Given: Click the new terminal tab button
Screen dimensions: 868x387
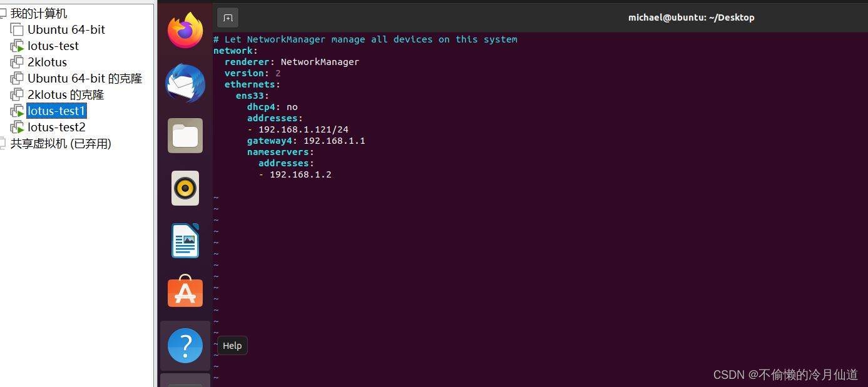Looking at the screenshot, I should pyautogui.click(x=228, y=18).
